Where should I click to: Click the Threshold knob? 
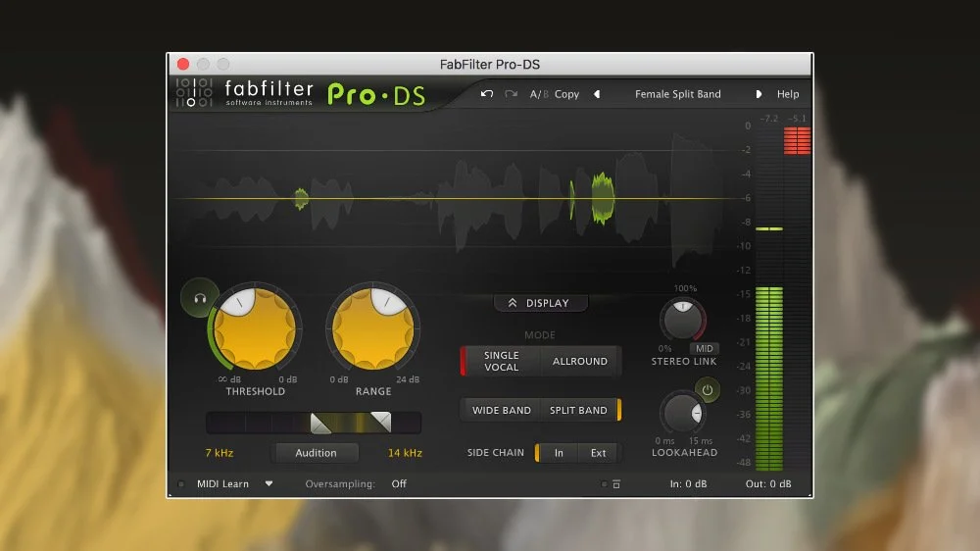pyautogui.click(x=255, y=328)
